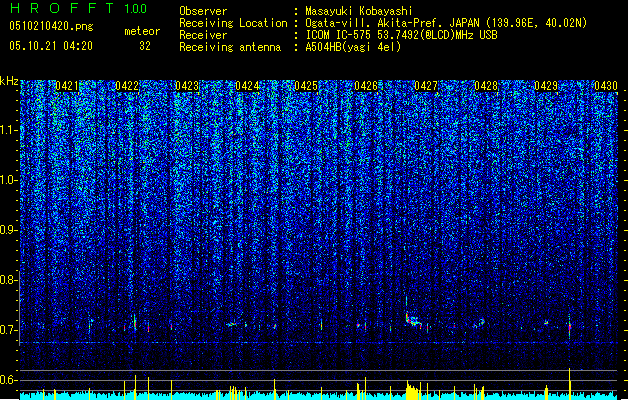Viewport: 629px width, 400px height.
Task: Click the 0429 time marker
Action: tap(546, 86)
